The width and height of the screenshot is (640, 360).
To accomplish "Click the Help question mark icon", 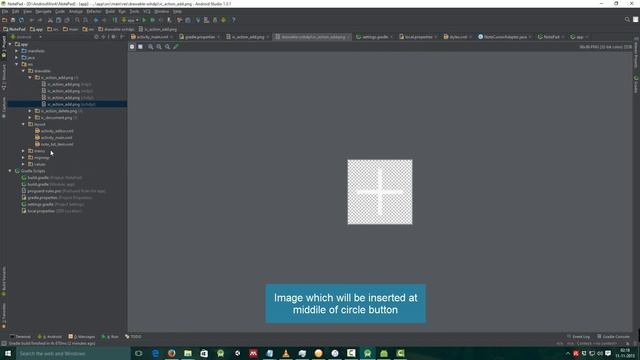I will pyautogui.click(x=233, y=20).
